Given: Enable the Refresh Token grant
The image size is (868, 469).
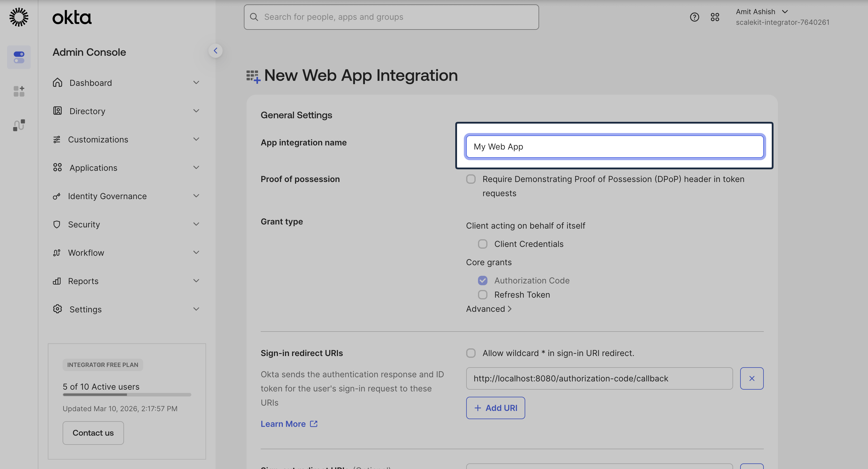Looking at the screenshot, I should 482,295.
